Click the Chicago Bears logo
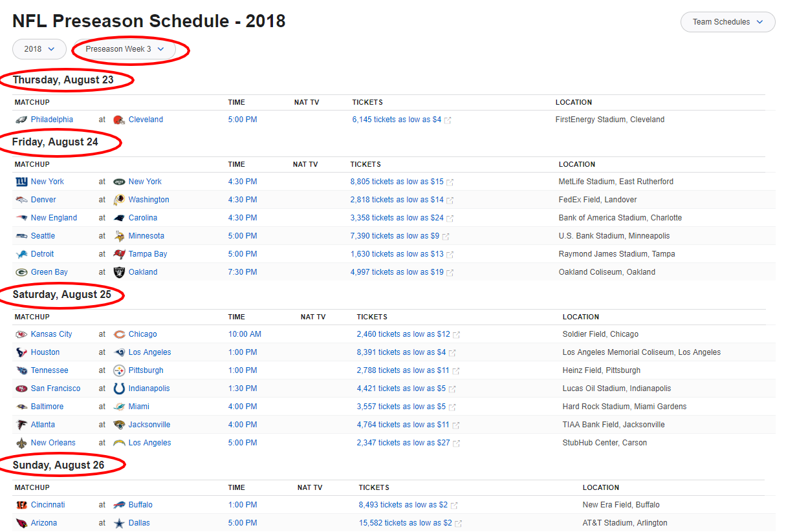Screen dimensions: 786x532 (x=118, y=334)
